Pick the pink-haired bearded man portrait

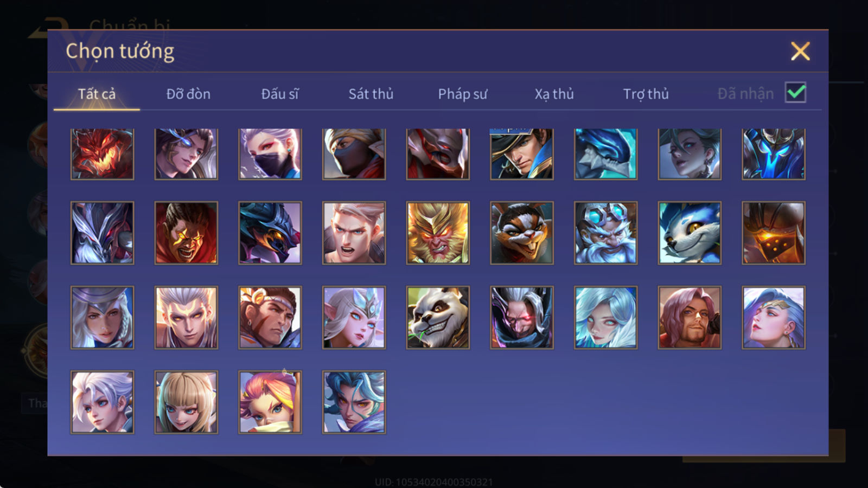point(690,317)
